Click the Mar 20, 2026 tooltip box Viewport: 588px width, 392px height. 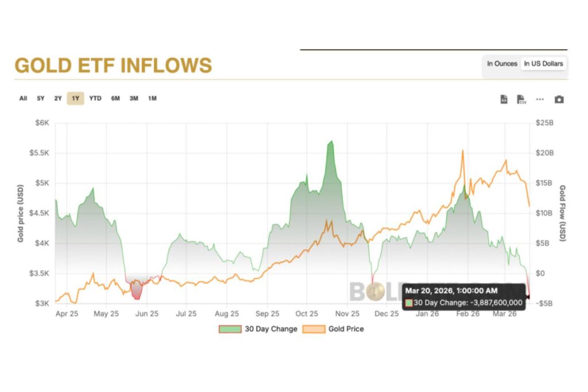(464, 297)
